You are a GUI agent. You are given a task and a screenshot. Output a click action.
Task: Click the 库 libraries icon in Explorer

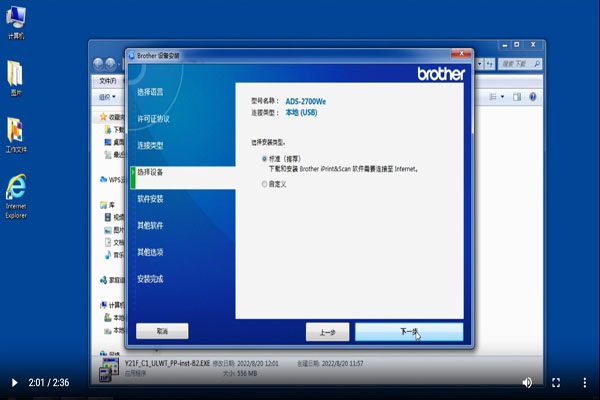point(103,205)
